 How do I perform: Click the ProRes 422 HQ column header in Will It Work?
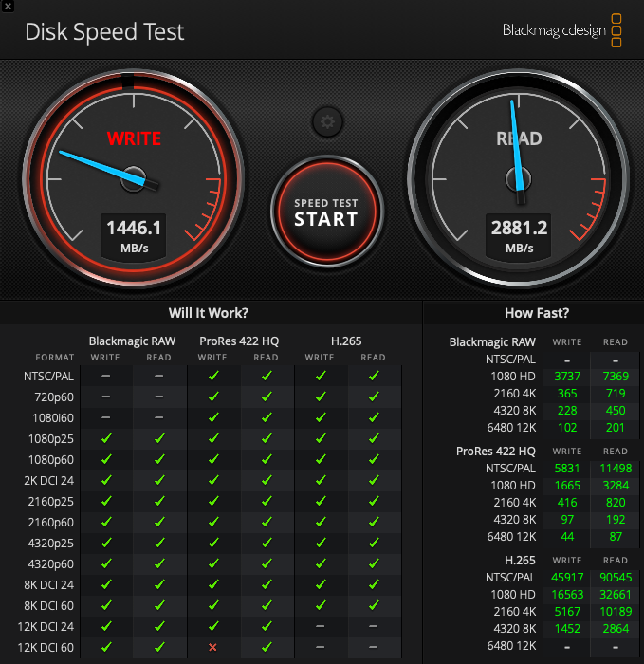239,341
